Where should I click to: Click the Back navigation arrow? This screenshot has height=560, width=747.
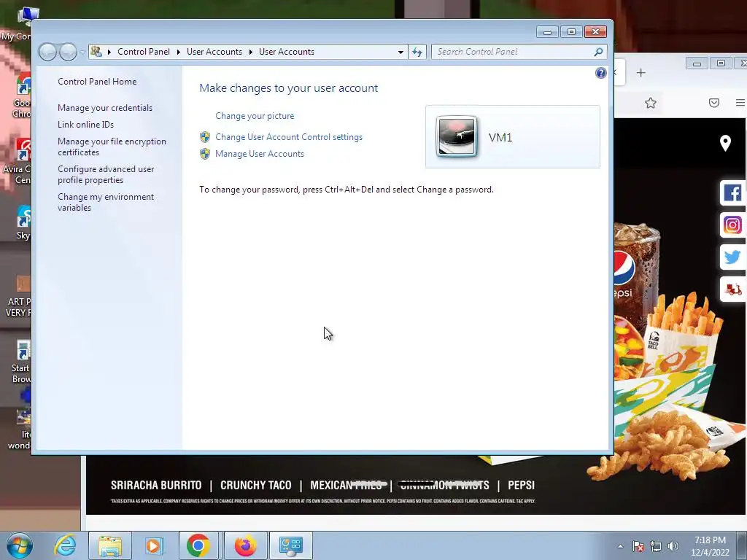click(x=47, y=52)
